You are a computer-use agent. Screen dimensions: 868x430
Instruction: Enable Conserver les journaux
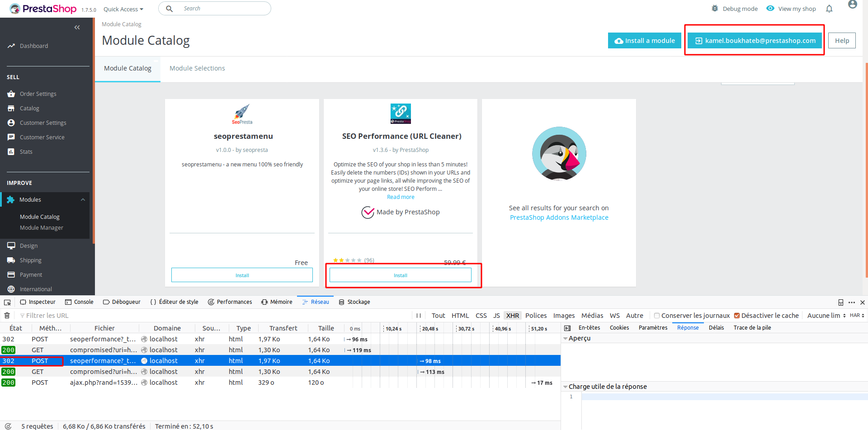click(x=657, y=315)
